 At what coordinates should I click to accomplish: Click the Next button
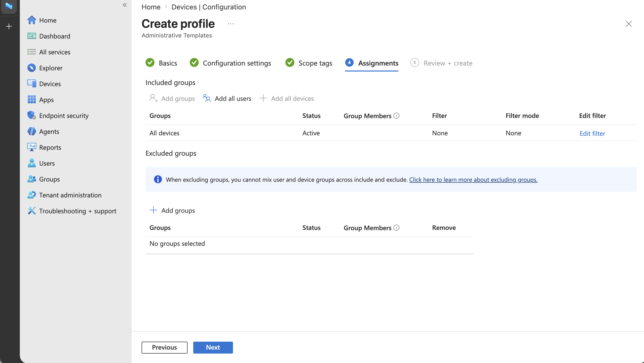[213, 347]
